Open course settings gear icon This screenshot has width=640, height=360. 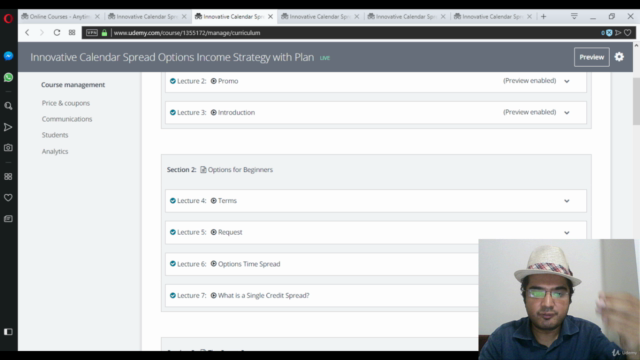point(619,57)
